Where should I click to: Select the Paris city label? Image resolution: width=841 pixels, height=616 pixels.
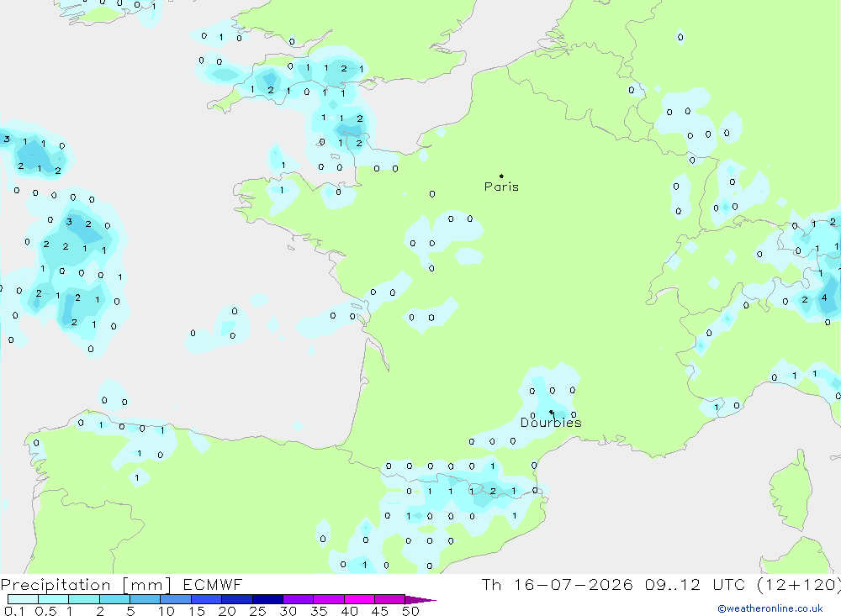pyautogui.click(x=501, y=187)
